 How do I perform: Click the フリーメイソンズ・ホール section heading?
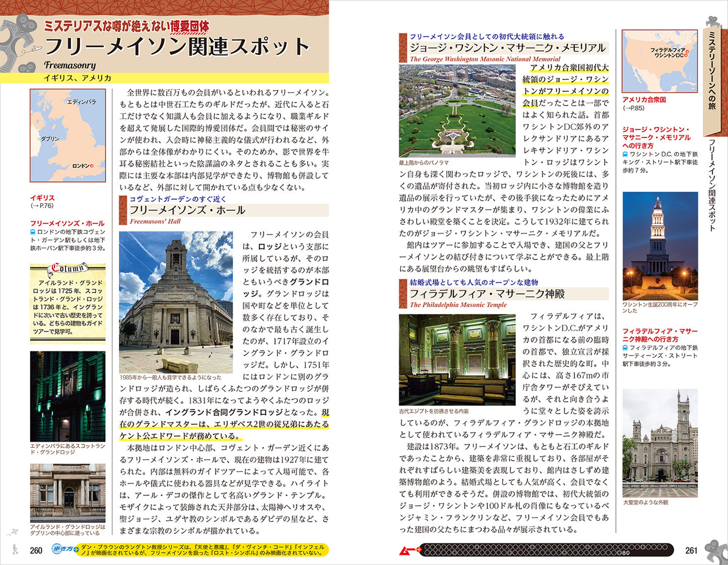point(187,210)
